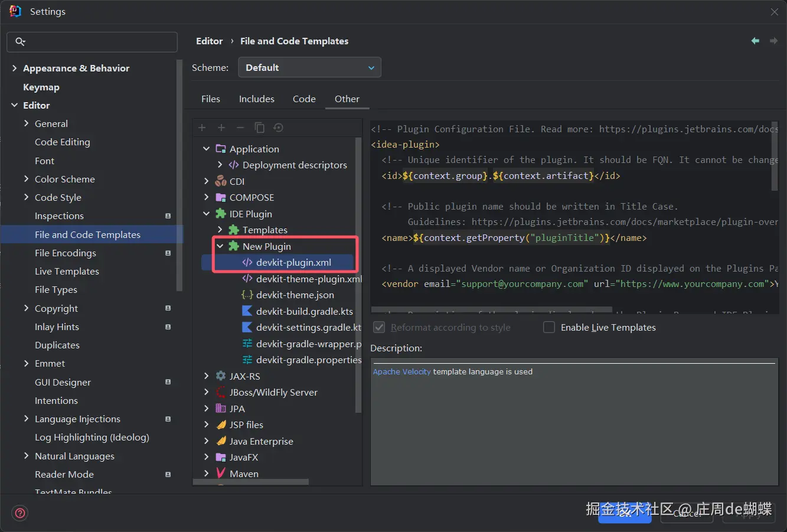The image size is (787, 532).
Task: Open the Apache Velocity link
Action: pos(401,371)
